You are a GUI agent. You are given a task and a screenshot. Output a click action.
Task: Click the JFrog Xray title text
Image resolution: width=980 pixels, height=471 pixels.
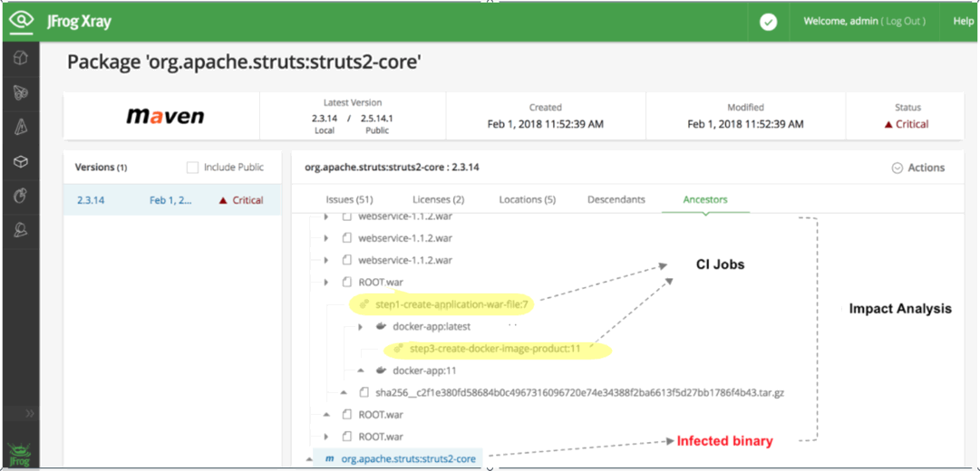coord(78,21)
